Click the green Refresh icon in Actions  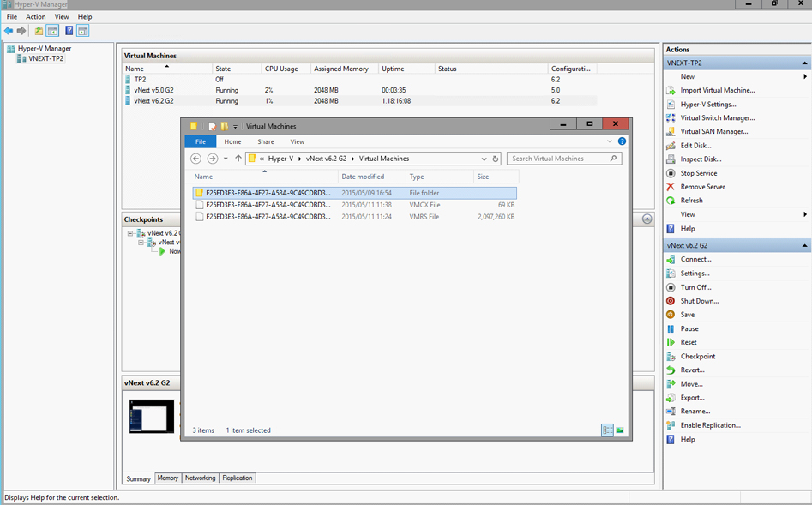click(671, 201)
